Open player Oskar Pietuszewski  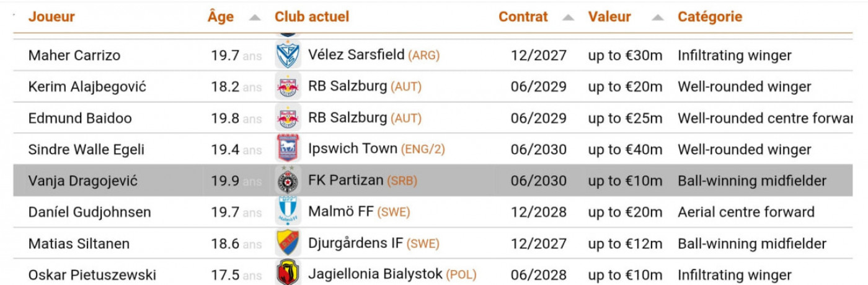92,275
